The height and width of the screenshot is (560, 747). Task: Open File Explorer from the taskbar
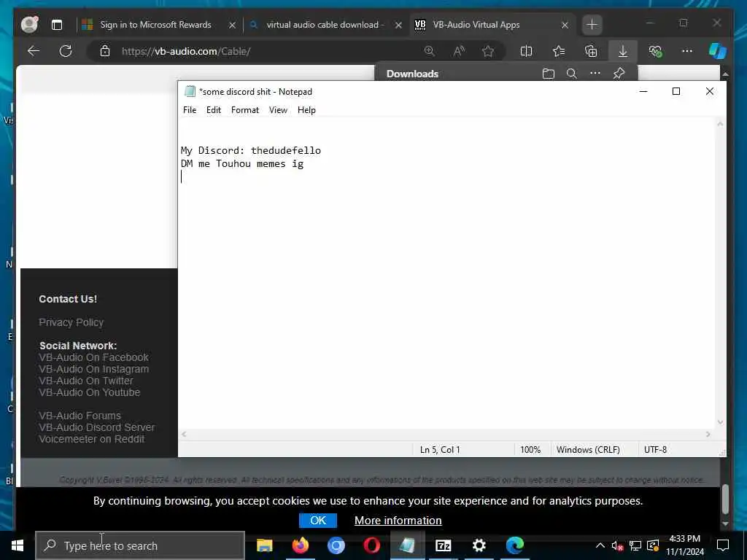[x=264, y=545]
